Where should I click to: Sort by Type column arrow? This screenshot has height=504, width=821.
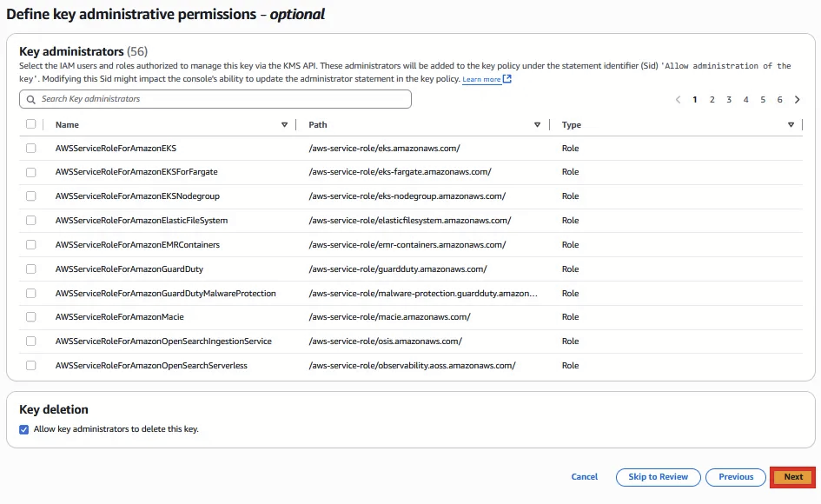[791, 124]
